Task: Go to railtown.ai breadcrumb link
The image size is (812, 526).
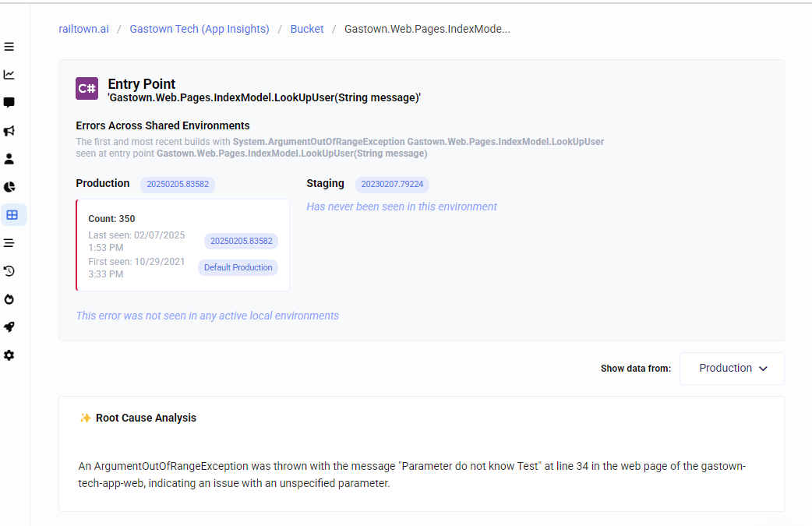Action: 83,29
